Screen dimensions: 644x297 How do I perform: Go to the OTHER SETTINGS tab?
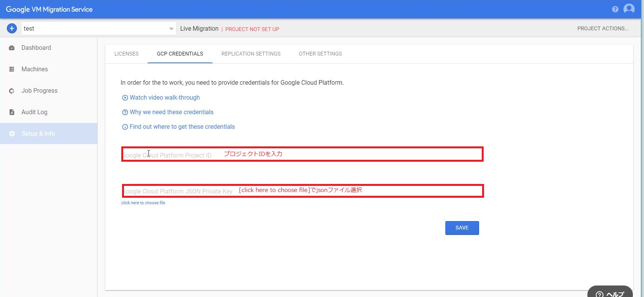tap(320, 54)
